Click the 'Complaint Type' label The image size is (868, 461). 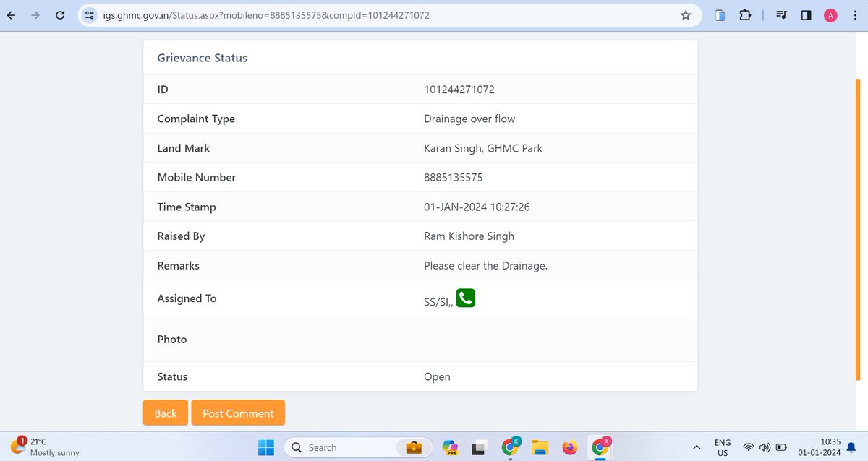pyautogui.click(x=196, y=119)
